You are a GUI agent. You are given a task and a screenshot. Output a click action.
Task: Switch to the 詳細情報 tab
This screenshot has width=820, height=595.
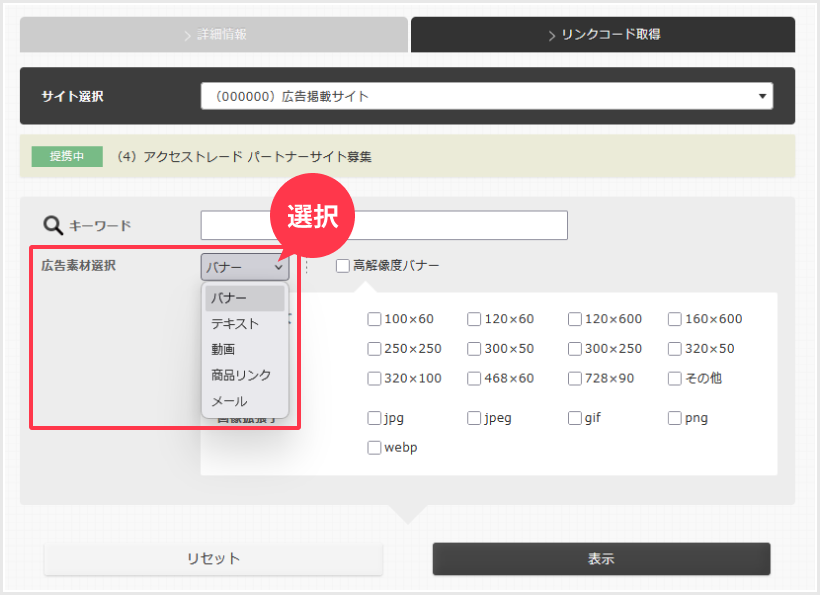[x=213, y=35]
